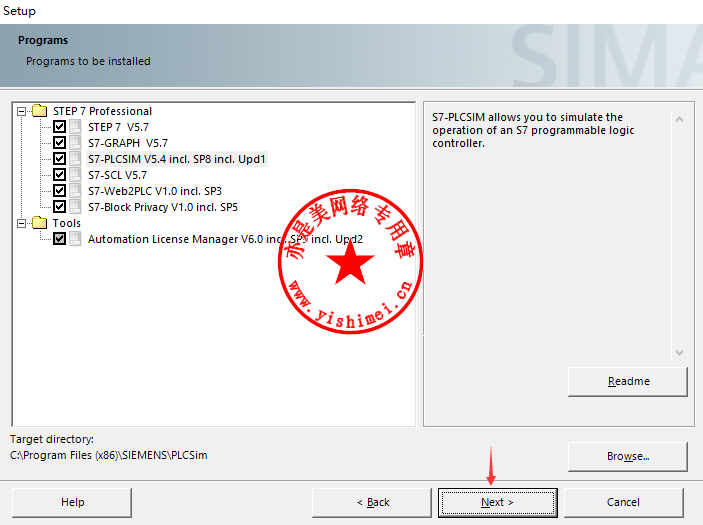Select the S7-GRAPH V5.7 entry text
This screenshot has height=525, width=703.
[x=128, y=143]
